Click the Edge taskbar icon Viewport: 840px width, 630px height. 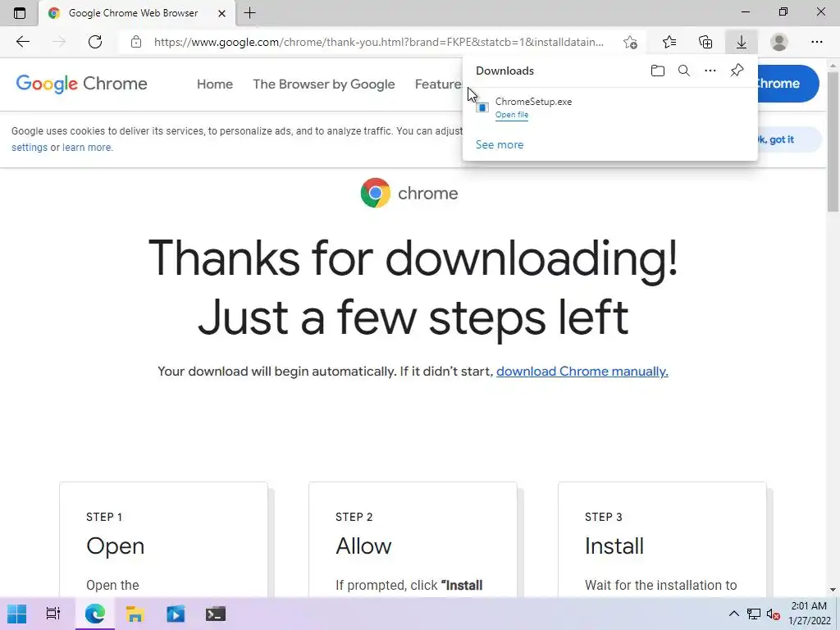(95, 614)
